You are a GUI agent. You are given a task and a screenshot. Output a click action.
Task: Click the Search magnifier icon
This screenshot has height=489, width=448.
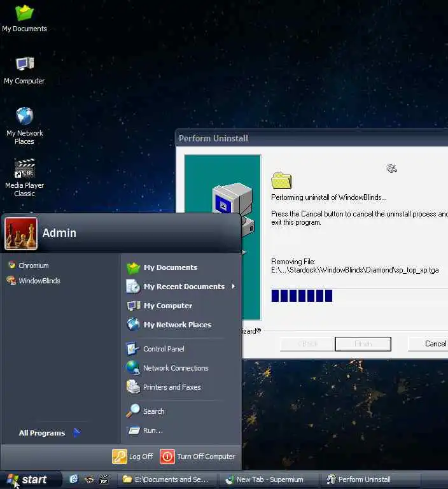[x=133, y=411]
